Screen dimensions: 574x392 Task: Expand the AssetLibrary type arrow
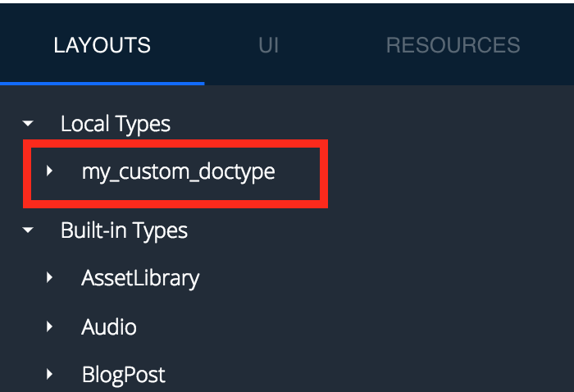coord(49,278)
